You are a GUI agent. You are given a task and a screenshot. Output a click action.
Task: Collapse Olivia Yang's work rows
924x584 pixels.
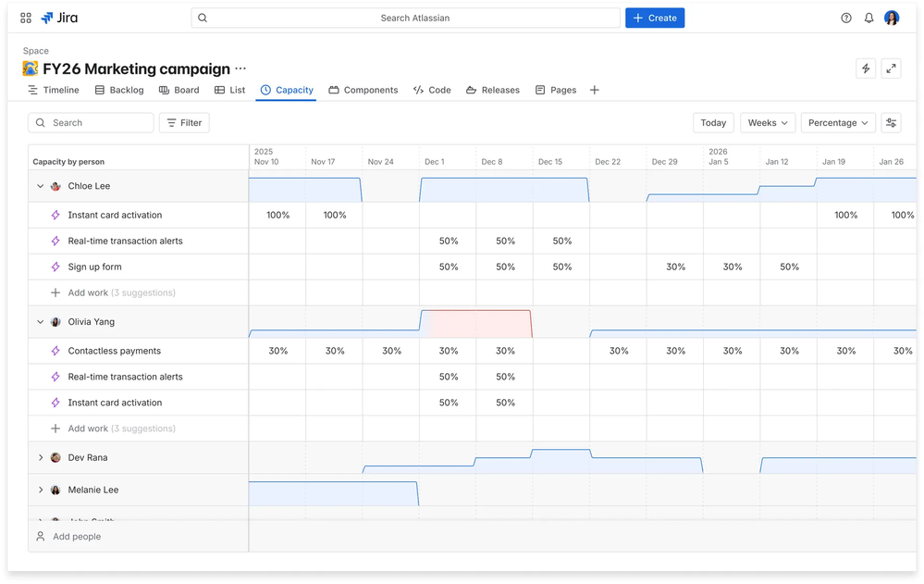click(x=41, y=322)
